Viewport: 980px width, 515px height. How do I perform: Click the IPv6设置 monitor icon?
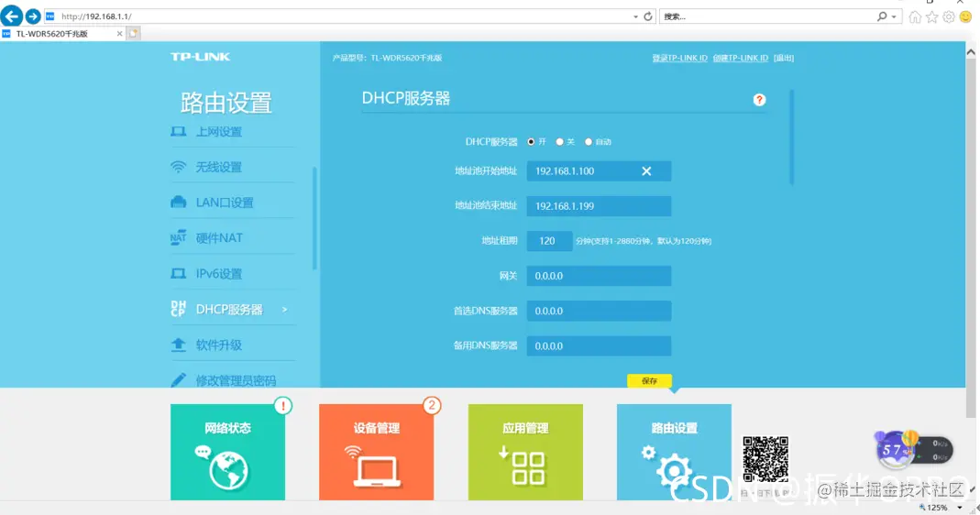pos(178,274)
